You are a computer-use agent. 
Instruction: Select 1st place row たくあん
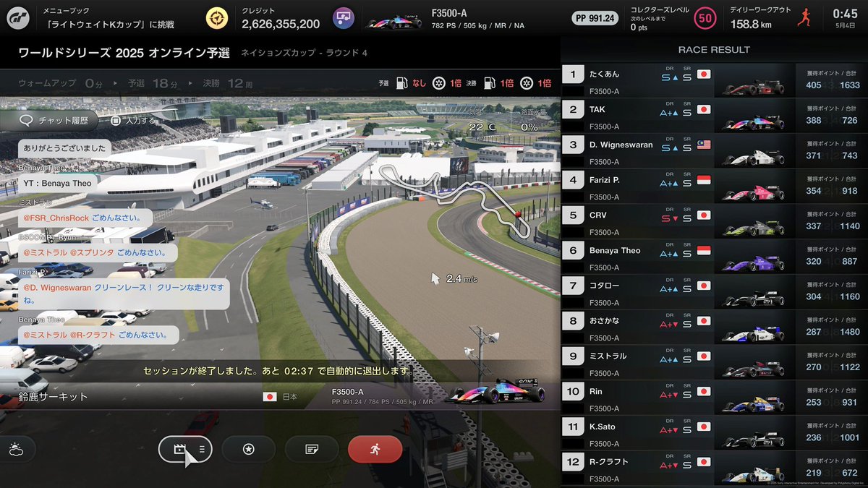[714, 80]
